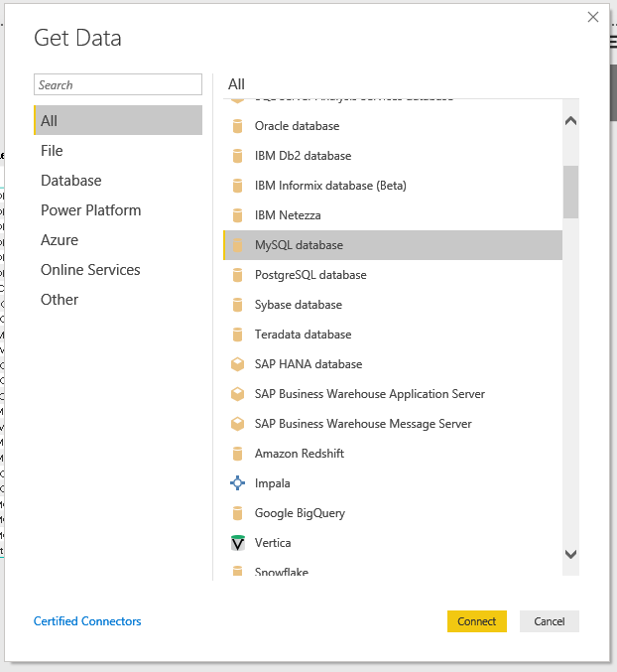Click the SAP HANA cube icon

[237, 364]
